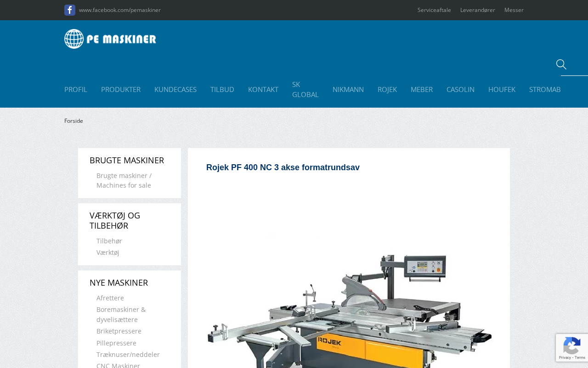Select the TILBUD menu item
This screenshot has height=368, width=588.
coord(222,89)
